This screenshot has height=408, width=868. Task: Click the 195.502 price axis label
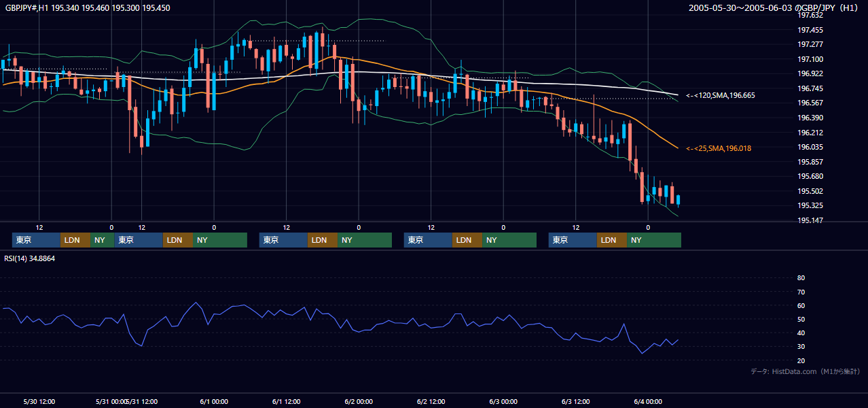810,191
